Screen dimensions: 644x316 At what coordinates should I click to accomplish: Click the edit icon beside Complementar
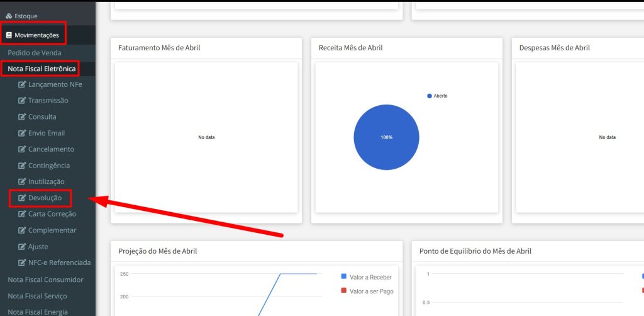[x=22, y=230]
